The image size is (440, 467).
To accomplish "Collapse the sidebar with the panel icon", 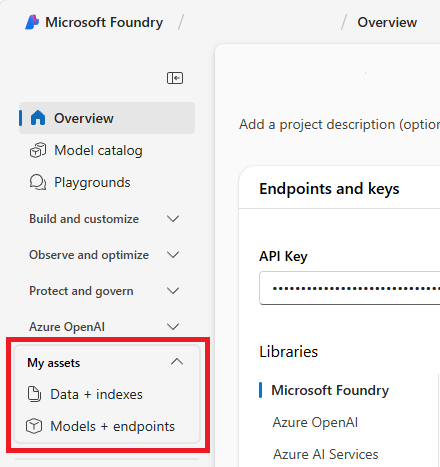I will [175, 78].
